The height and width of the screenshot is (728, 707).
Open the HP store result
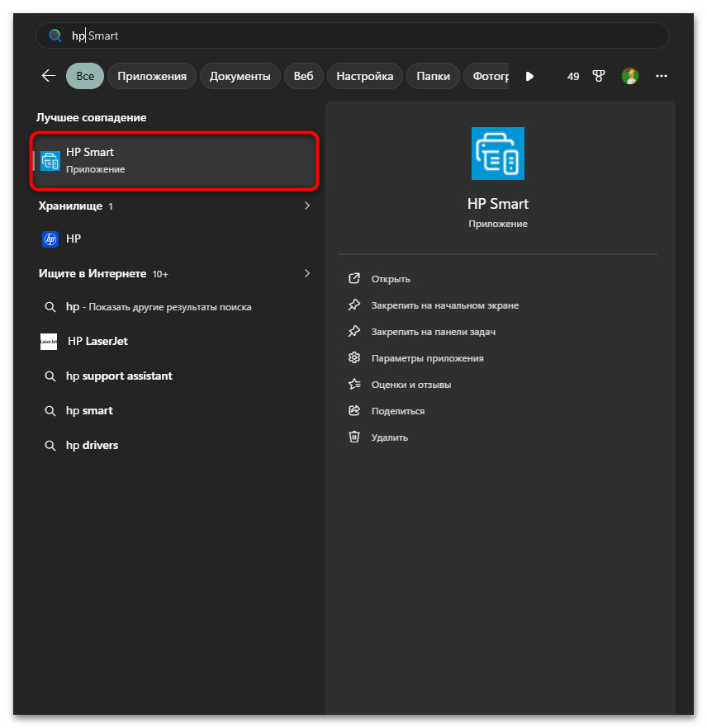coord(174,239)
